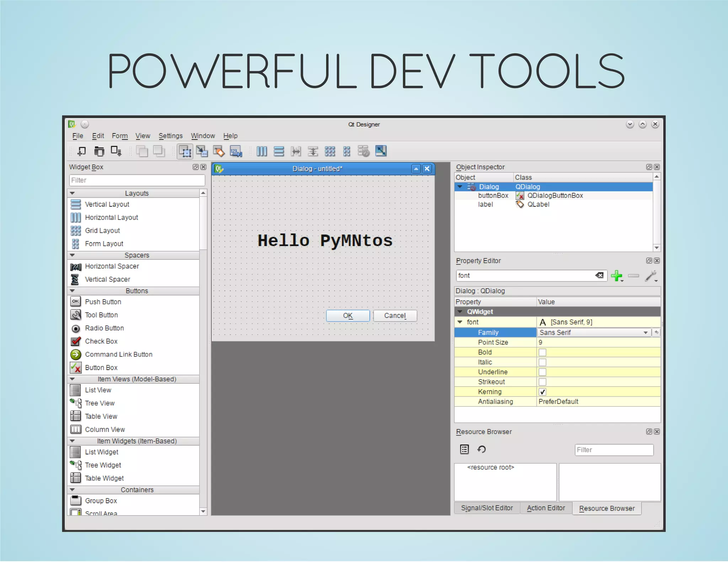Toggle the Italic font checkbox
The width and height of the screenshot is (728, 562).
coord(542,362)
